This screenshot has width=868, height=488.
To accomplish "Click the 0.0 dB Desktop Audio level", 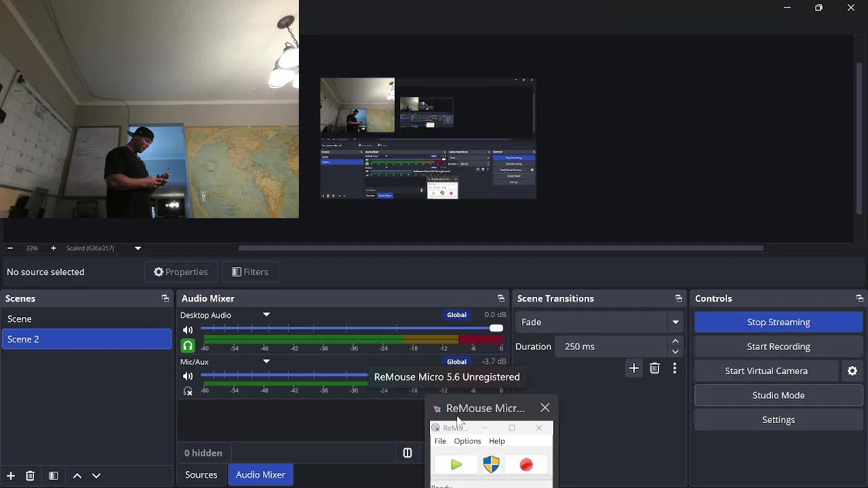I will click(x=495, y=314).
